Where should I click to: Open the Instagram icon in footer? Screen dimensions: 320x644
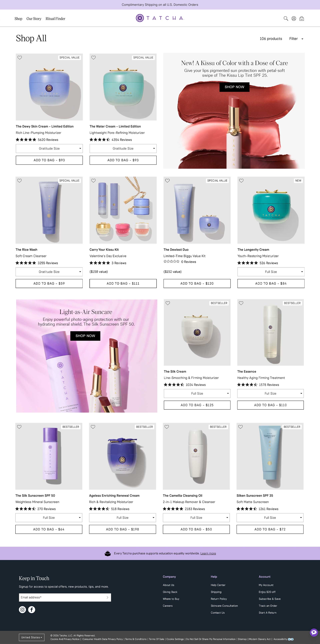22,610
